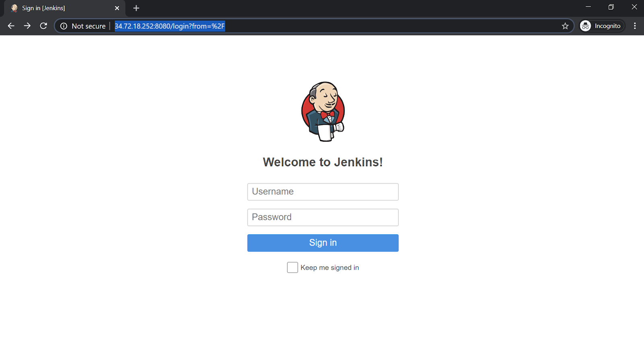Click the Keep me signed in label
The image size is (644, 341).
(x=330, y=268)
